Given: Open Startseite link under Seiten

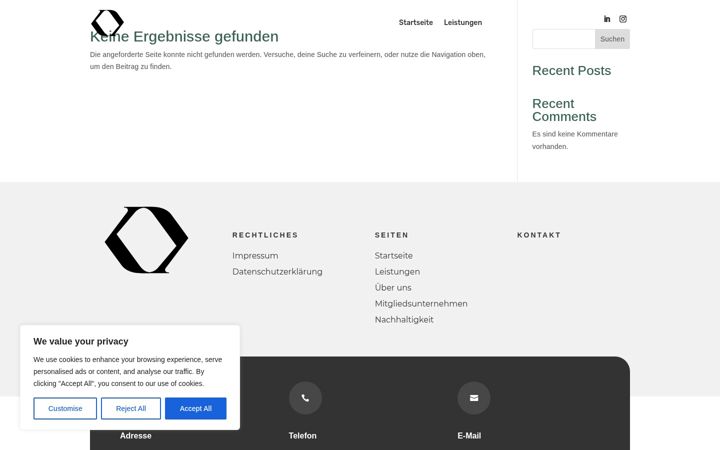Looking at the screenshot, I should pyautogui.click(x=394, y=256).
